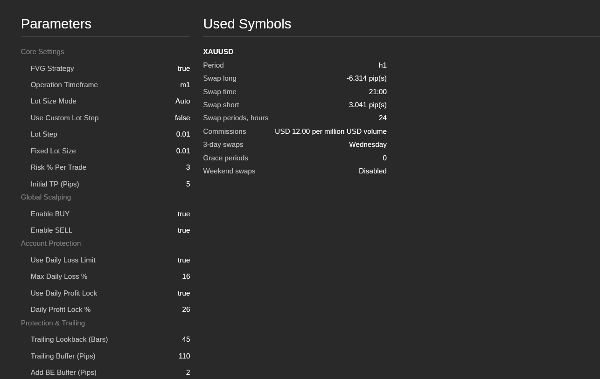600x379 pixels.
Task: Select the Commissions row value
Action: point(331,131)
